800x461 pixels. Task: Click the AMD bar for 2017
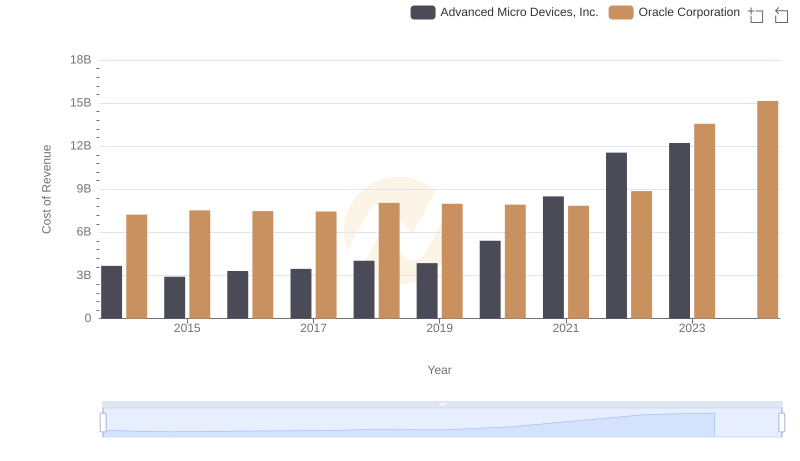coord(301,294)
